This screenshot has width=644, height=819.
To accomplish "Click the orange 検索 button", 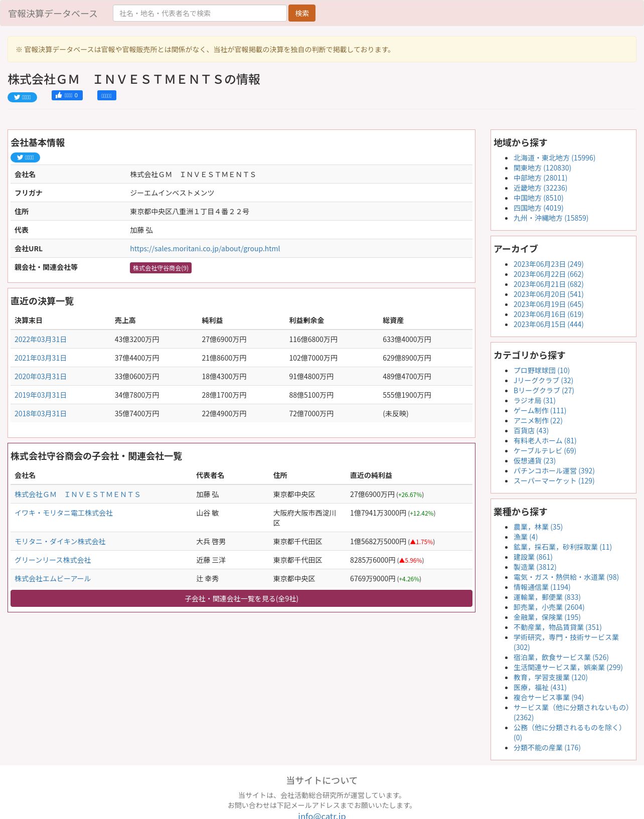I will tap(302, 14).
